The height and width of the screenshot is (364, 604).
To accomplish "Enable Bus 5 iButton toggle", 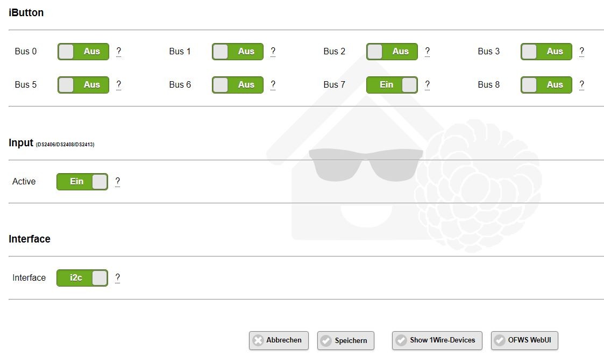I will [83, 85].
